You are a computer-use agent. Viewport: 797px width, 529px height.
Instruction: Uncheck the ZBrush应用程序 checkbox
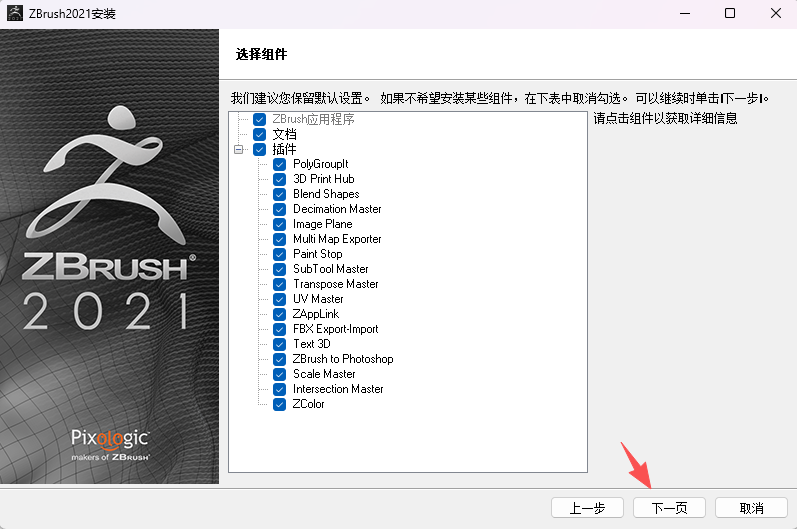[x=259, y=119]
